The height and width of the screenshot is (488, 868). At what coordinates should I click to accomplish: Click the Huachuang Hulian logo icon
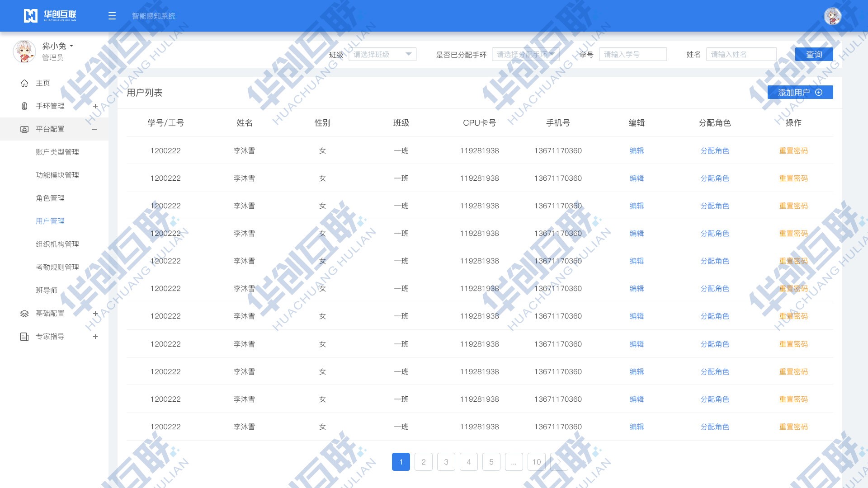[x=30, y=16]
